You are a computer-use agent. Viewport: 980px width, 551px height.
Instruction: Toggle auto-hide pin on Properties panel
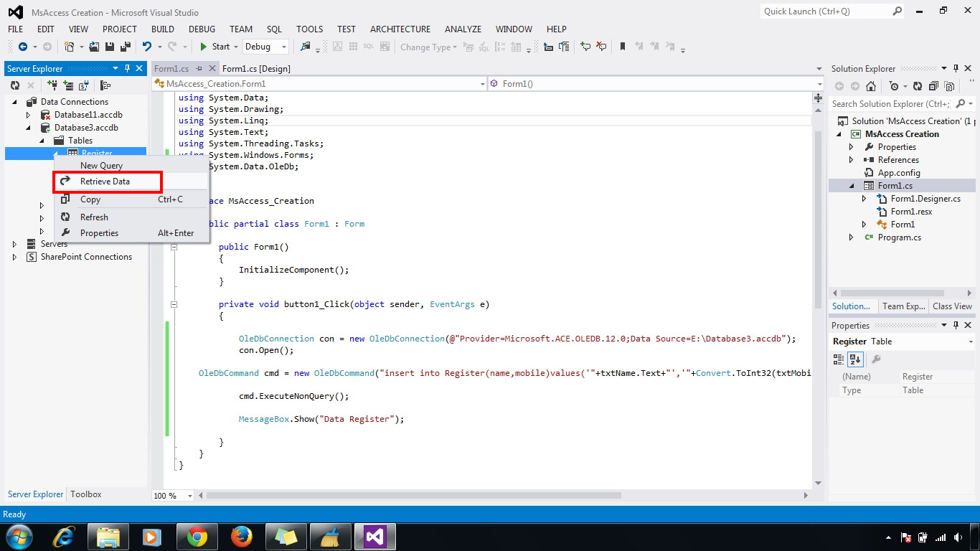[955, 325]
